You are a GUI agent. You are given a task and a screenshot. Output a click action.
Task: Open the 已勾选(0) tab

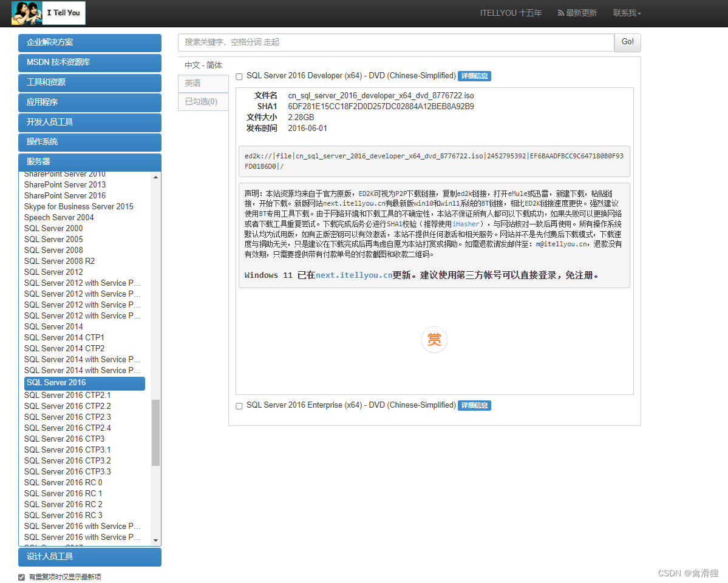point(203,101)
